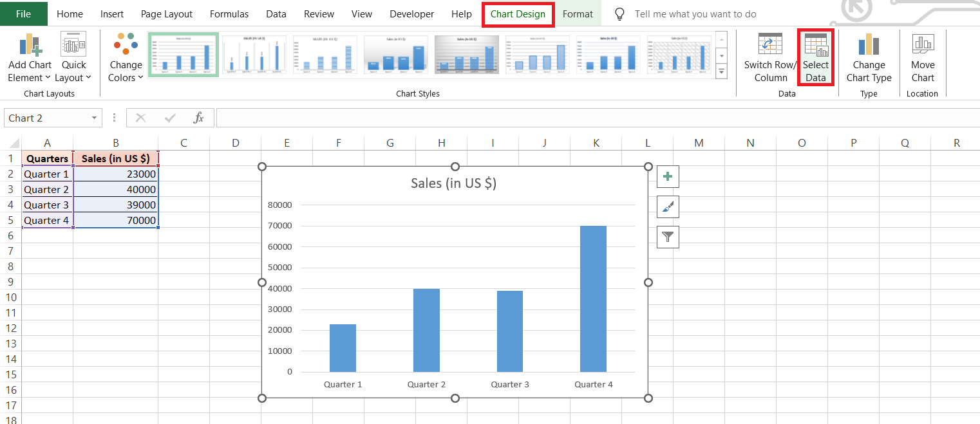The height and width of the screenshot is (424, 980).
Task: Click Change Chart Type button
Action: tap(869, 58)
